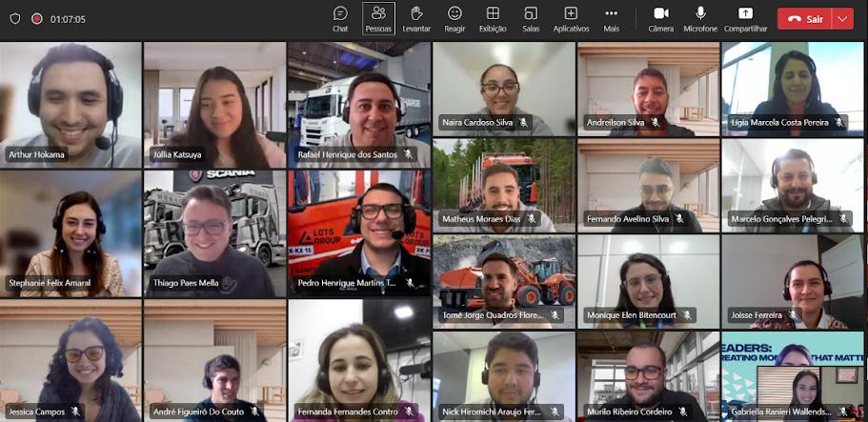Click the name label Lígia Marcola Costa Pereira
This screenshot has height=422, width=868.
(x=780, y=122)
